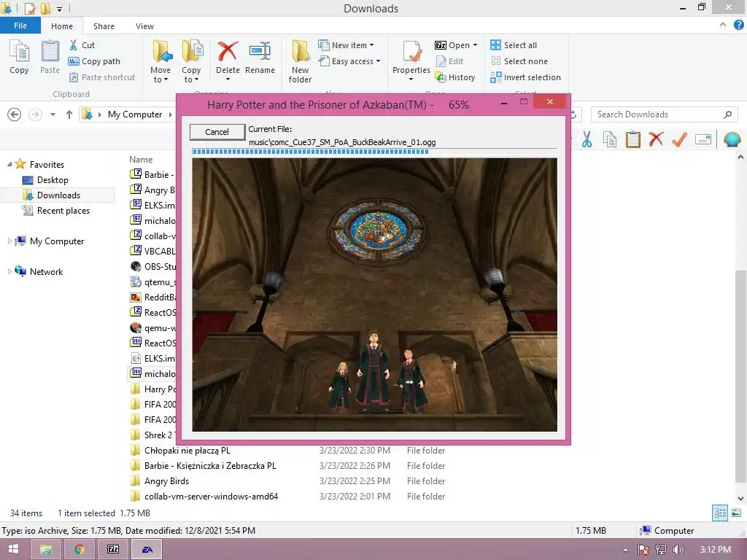Click Properties icon in quick access toolbar

(29, 8)
